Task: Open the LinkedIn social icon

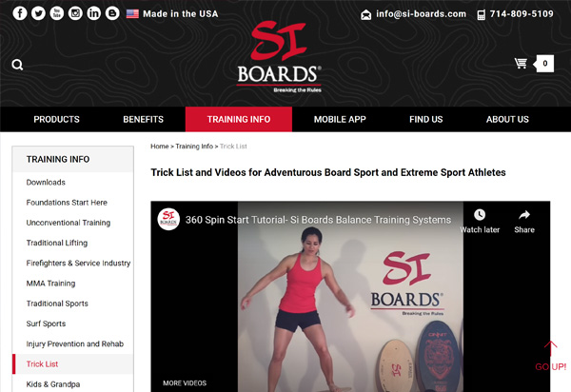Action: (x=94, y=13)
